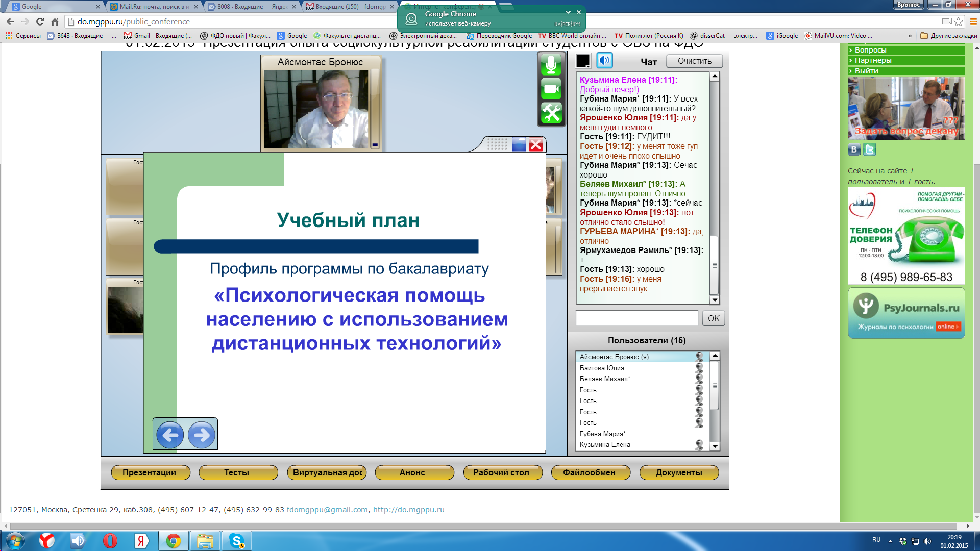980x551 pixels.
Task: Click browser back arrow button
Action: (10, 21)
